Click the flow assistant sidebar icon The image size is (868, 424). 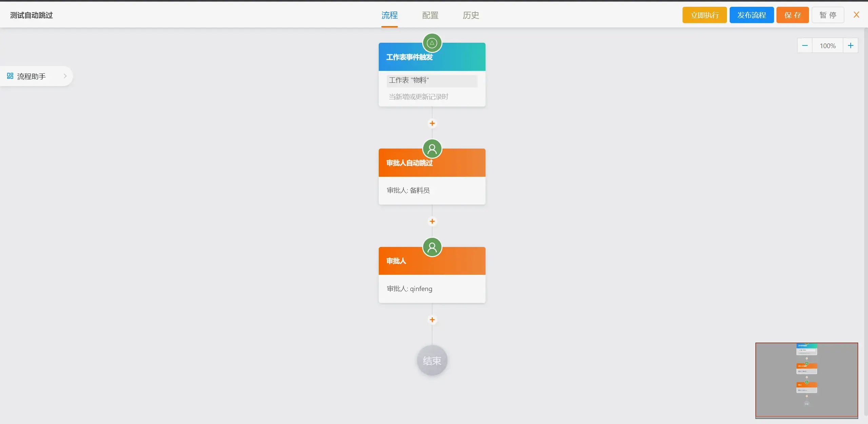(9, 76)
